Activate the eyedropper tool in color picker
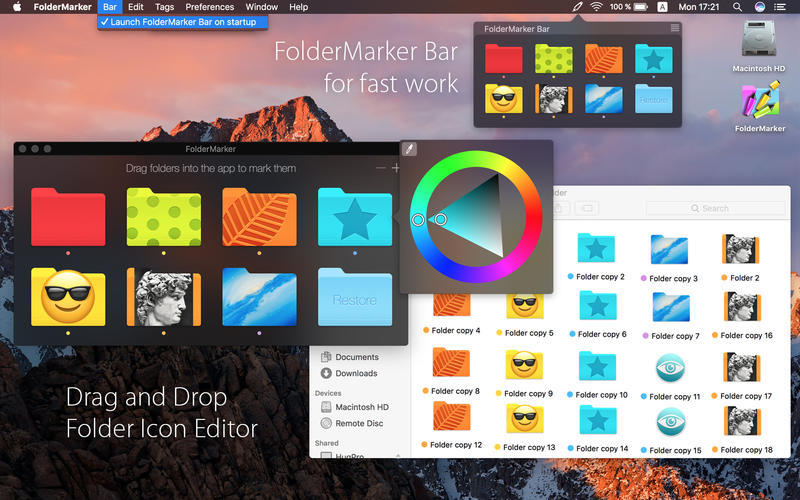800x500 pixels. click(x=409, y=149)
